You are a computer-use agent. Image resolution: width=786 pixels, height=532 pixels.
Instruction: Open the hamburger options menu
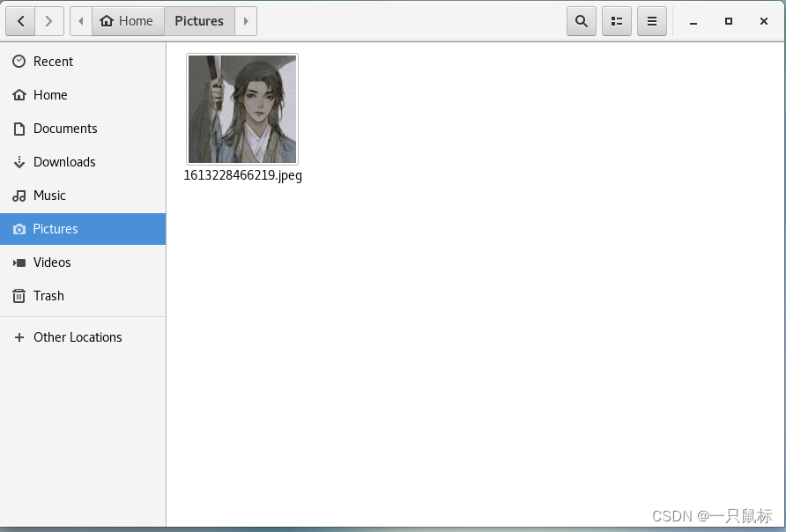point(652,21)
